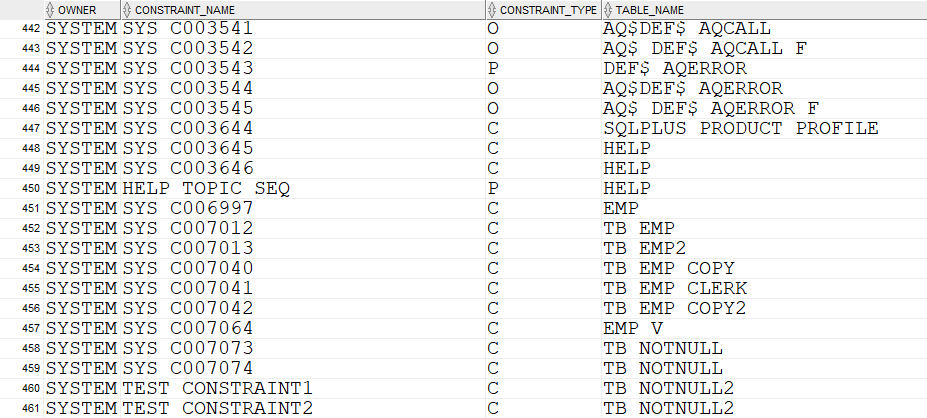Click TB NOTNULL in row 458

pos(663,349)
